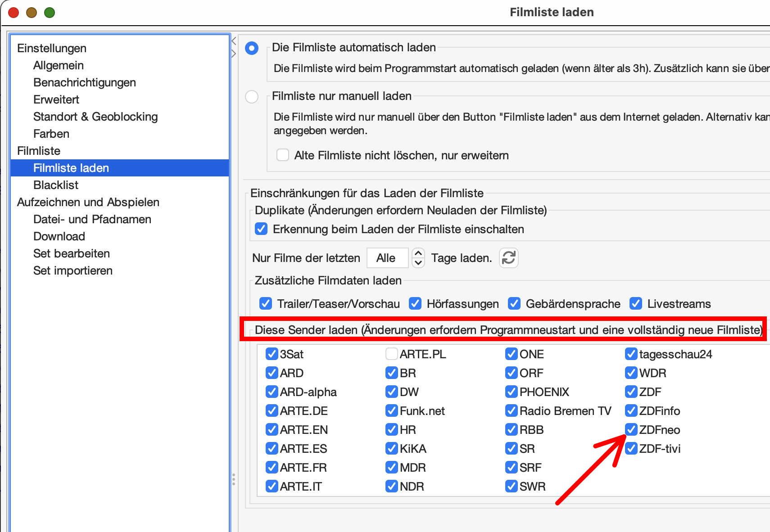Click the vertical split pane drag handle
The height and width of the screenshot is (532, 770).
[234, 479]
